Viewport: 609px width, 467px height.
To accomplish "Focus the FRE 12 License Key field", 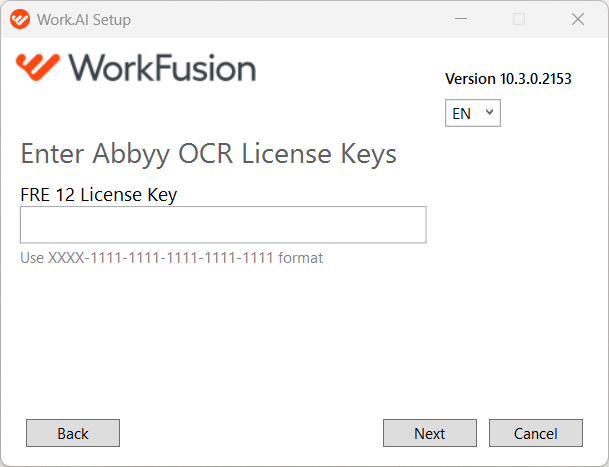I will [223, 225].
